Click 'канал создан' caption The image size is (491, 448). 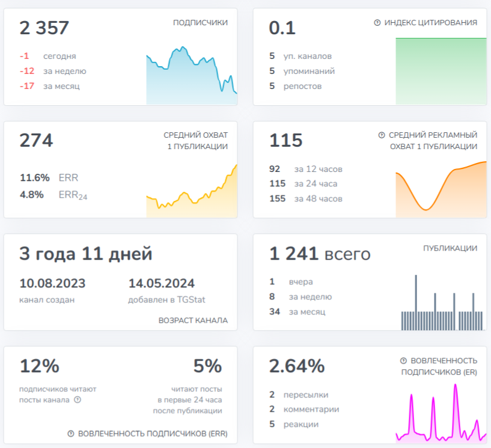(47, 300)
